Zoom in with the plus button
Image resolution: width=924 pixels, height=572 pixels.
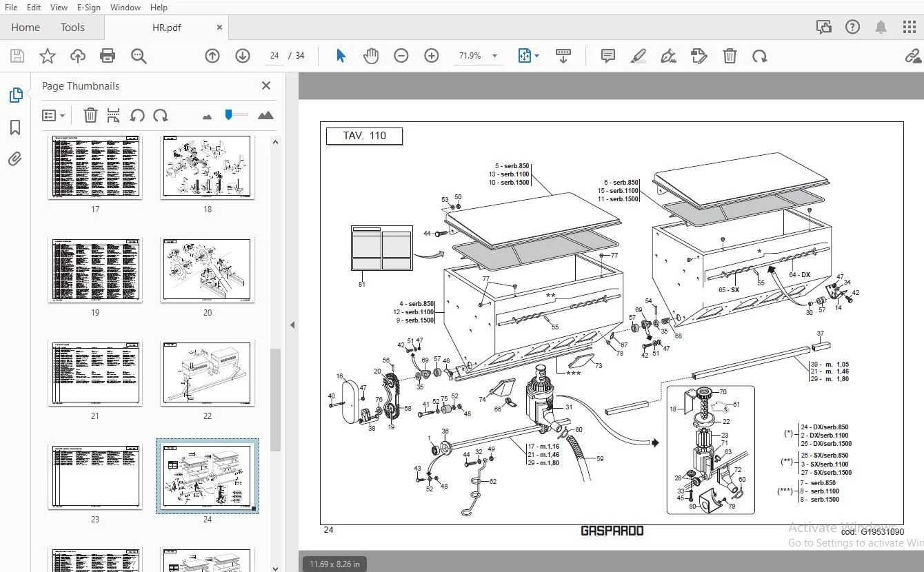pos(432,56)
